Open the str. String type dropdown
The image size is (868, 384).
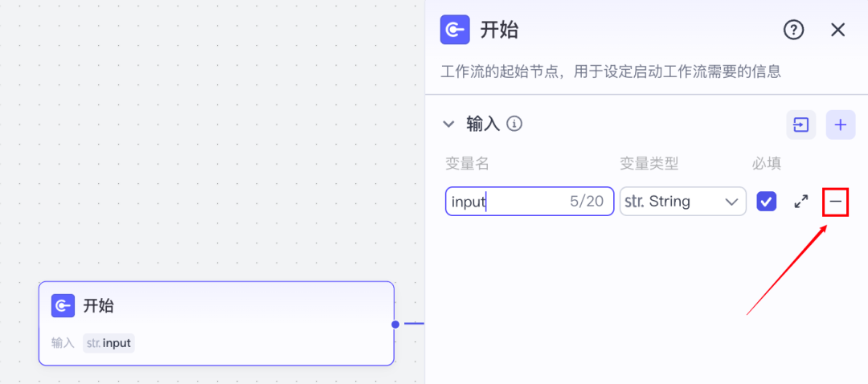pos(682,202)
